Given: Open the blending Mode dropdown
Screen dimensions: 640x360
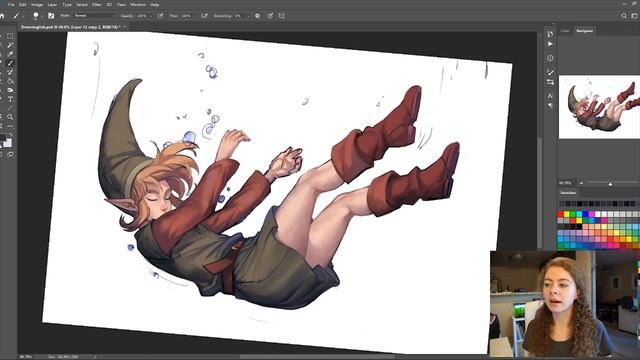Looking at the screenshot, I should tap(95, 16).
